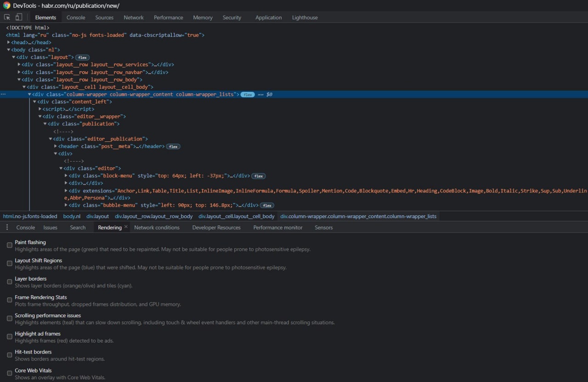
Task: Enable Frame Rendering Stats checkbox
Action: [10, 300]
